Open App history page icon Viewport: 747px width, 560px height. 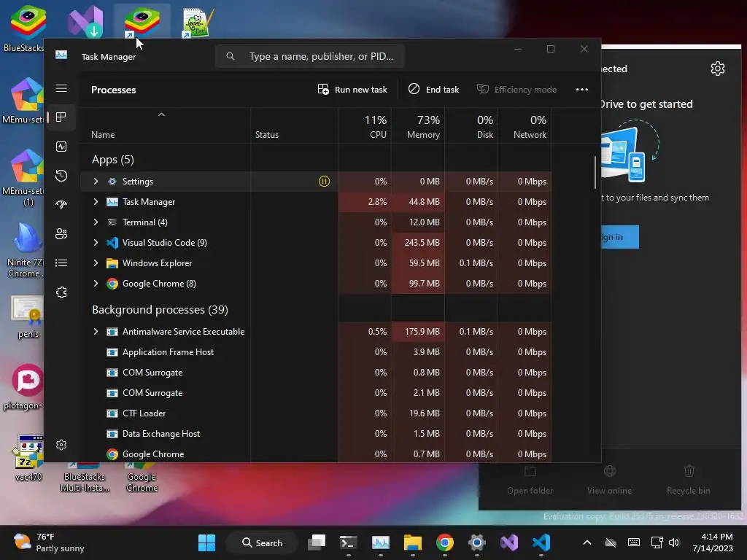[x=61, y=176]
